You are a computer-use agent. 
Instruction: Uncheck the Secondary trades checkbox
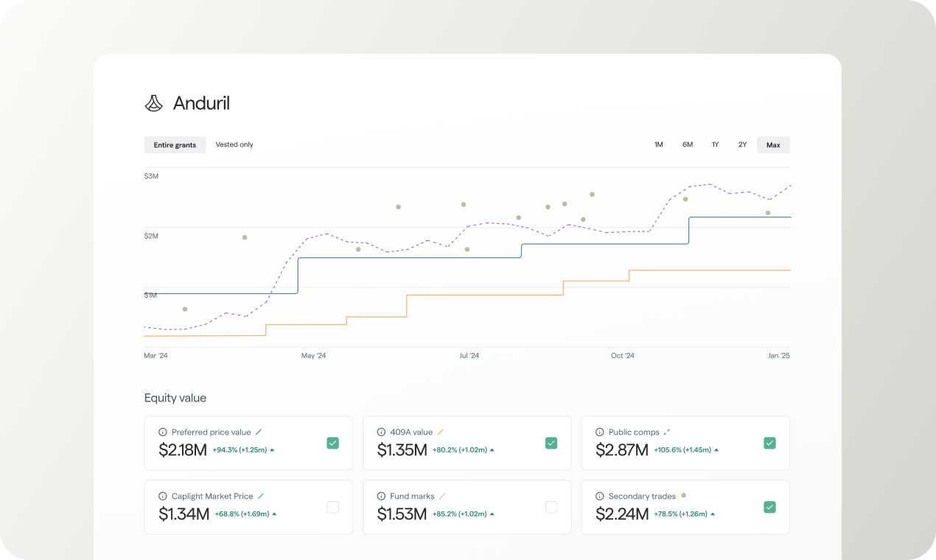769,507
